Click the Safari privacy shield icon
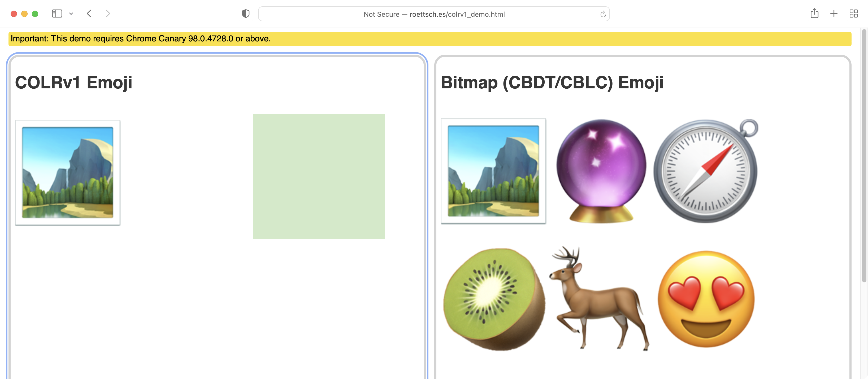Image resolution: width=868 pixels, height=379 pixels. pos(246,14)
